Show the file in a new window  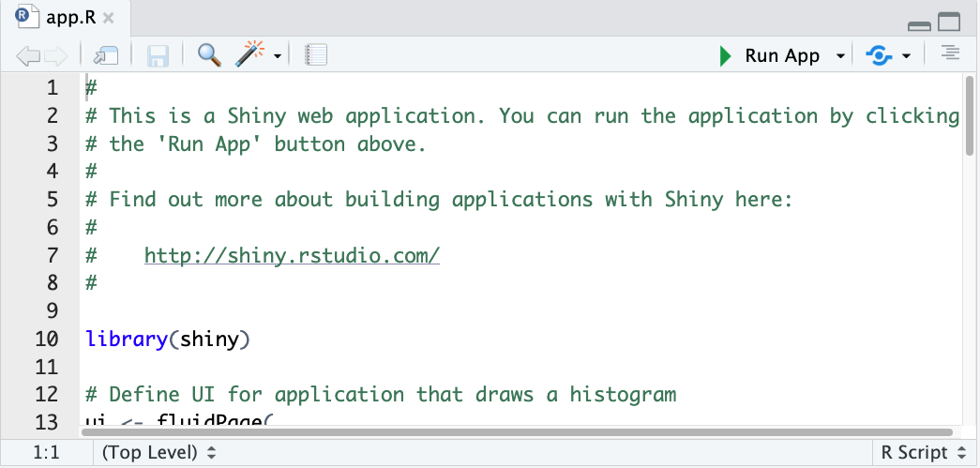coord(106,56)
